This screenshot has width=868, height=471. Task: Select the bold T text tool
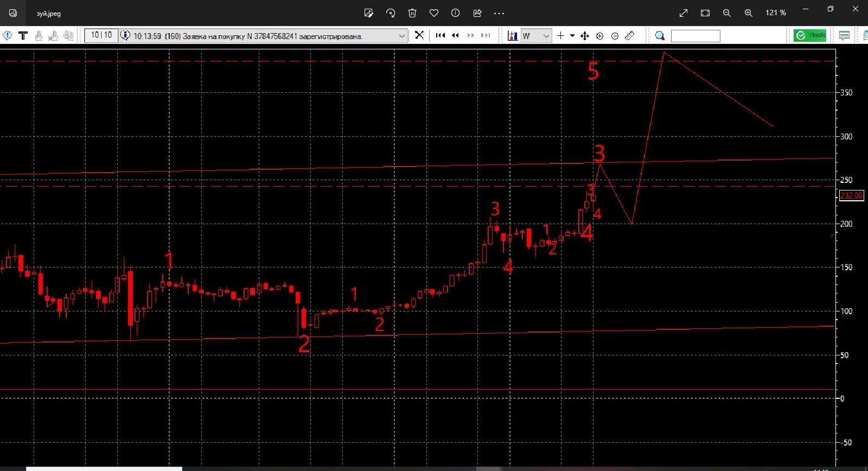(x=23, y=36)
